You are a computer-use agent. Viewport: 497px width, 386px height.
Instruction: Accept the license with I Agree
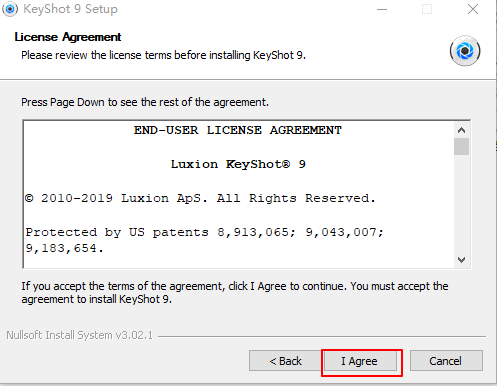361,361
